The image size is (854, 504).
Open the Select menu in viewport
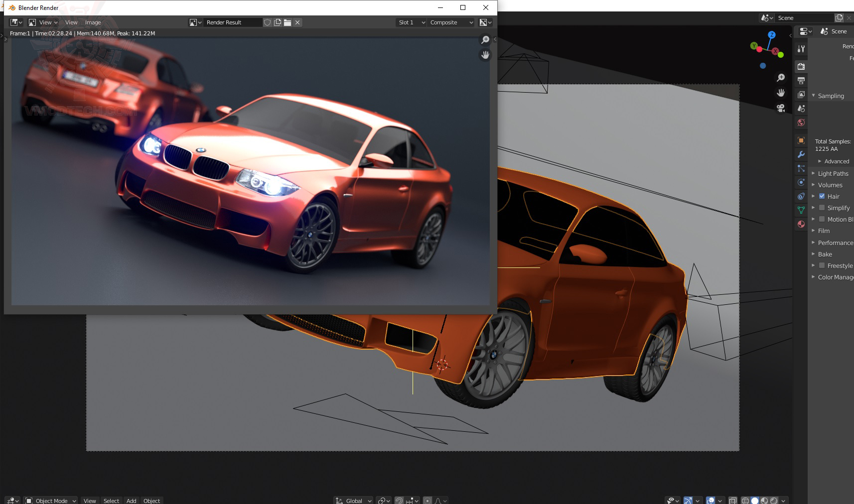[x=111, y=501]
